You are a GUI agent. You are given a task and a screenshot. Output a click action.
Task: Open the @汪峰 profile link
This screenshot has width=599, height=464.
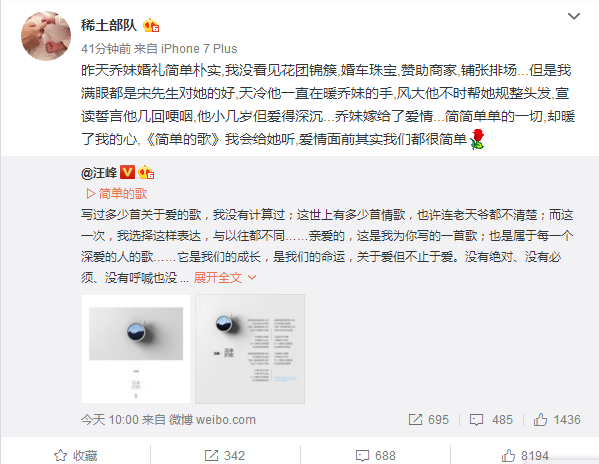(x=99, y=173)
